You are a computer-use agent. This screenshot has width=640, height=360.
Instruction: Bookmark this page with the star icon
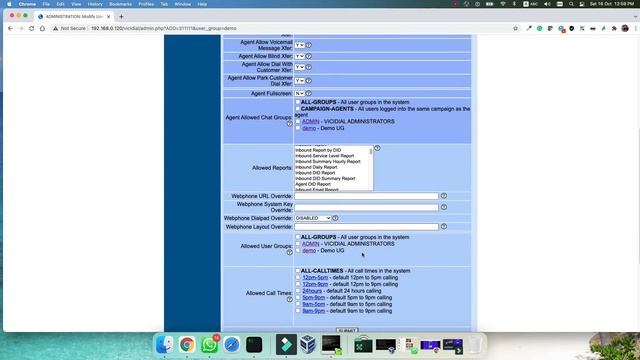pos(516,28)
